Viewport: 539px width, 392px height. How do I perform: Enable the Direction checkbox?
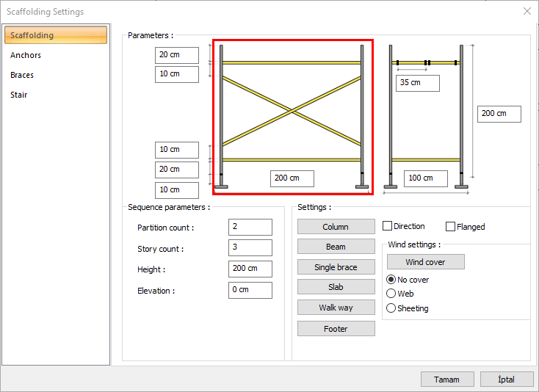(388, 227)
